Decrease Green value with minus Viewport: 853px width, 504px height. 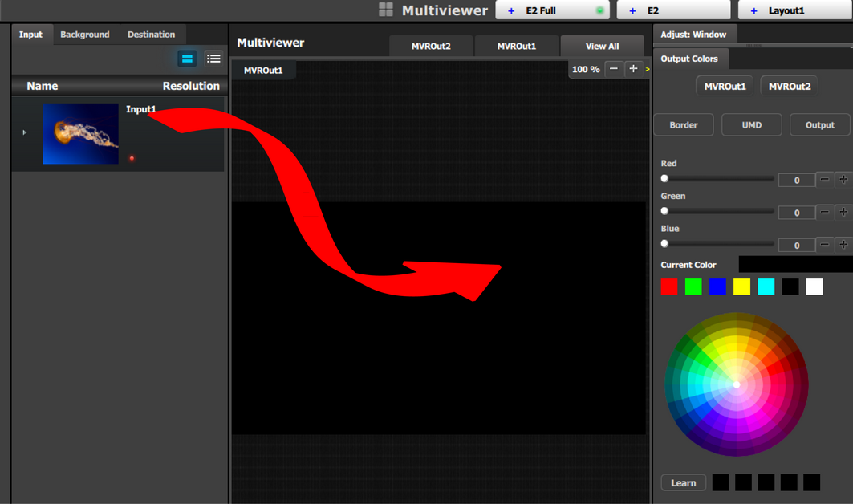tap(825, 212)
